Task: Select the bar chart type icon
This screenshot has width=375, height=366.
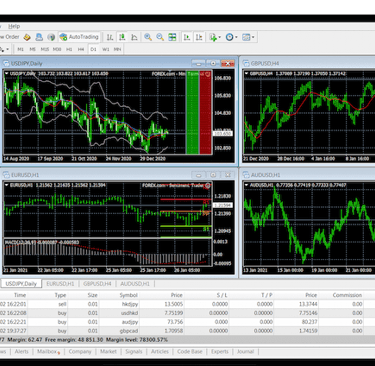Action: click(110, 37)
